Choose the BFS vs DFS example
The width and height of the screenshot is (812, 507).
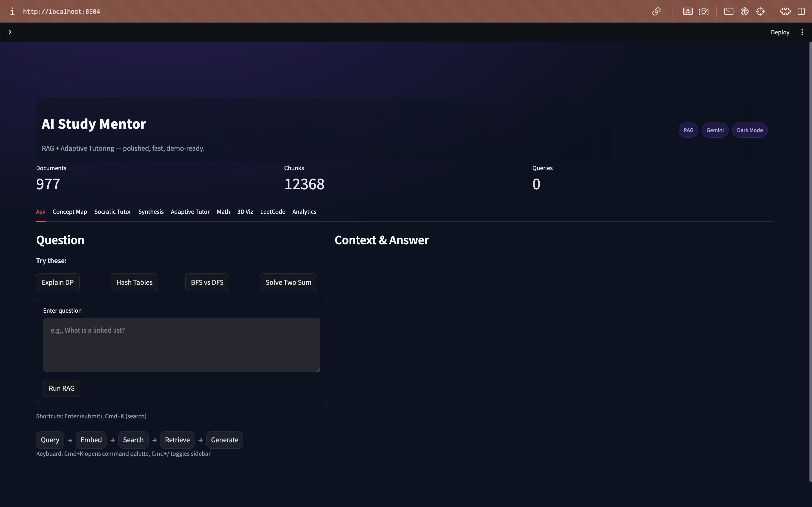tap(207, 282)
